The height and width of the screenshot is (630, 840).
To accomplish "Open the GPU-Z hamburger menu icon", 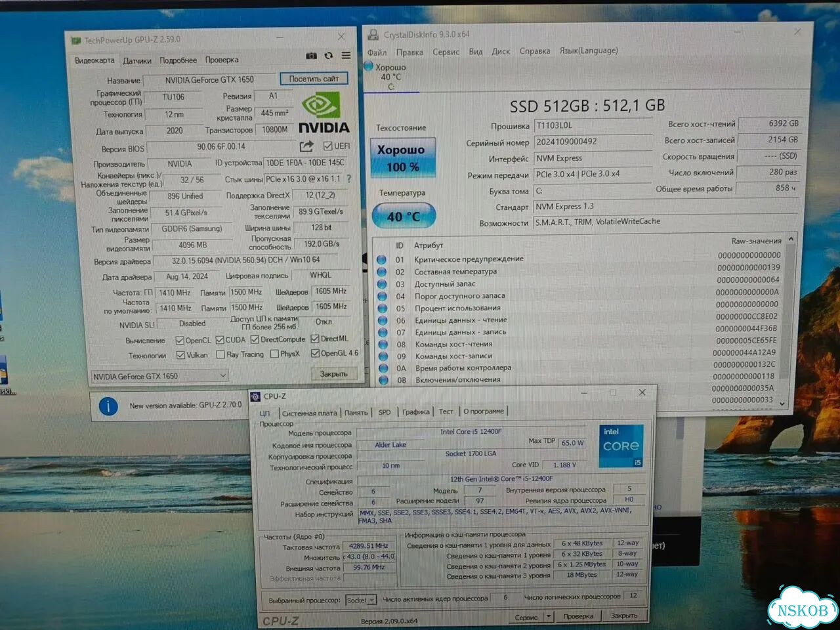I will (346, 56).
